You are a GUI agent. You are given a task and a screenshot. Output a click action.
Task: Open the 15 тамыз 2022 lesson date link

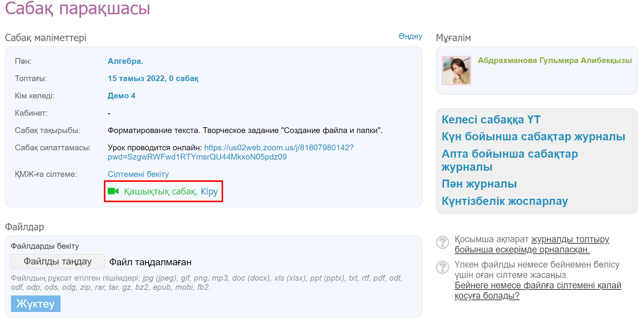pyautogui.click(x=153, y=78)
